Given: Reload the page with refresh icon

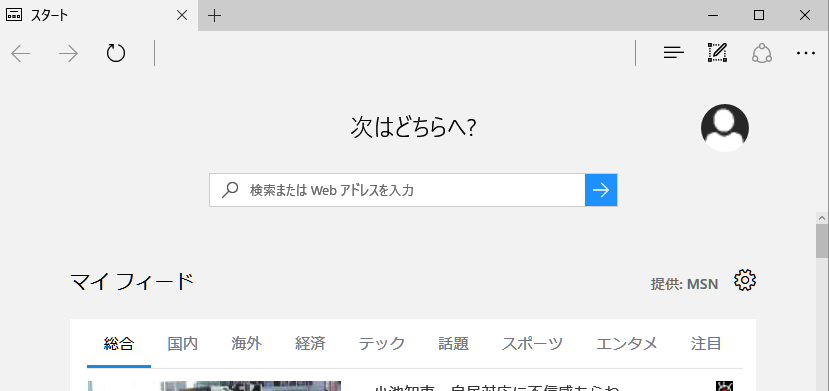Looking at the screenshot, I should (x=116, y=53).
